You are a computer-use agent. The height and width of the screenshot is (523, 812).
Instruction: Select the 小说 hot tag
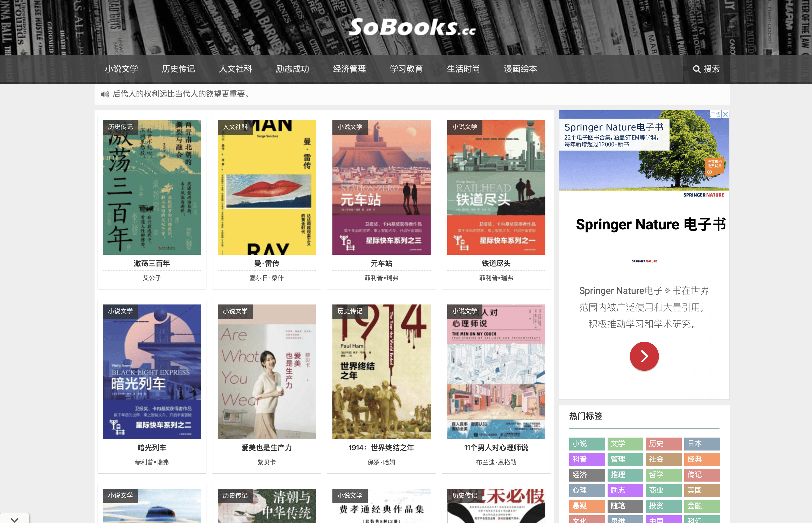[x=587, y=444]
